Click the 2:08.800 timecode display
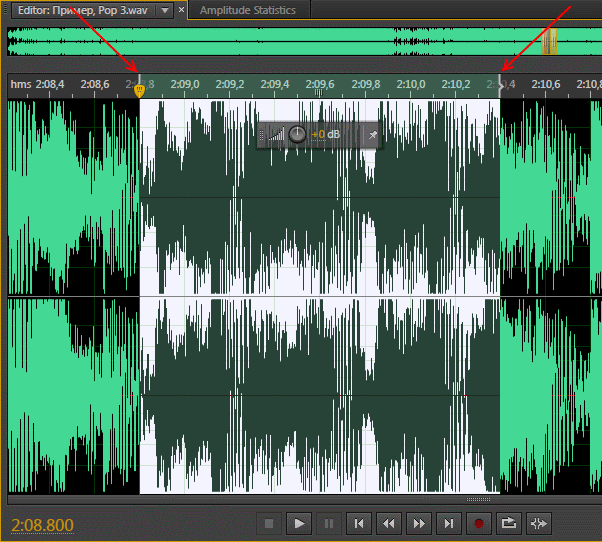The width and height of the screenshot is (602, 542). [x=42, y=524]
